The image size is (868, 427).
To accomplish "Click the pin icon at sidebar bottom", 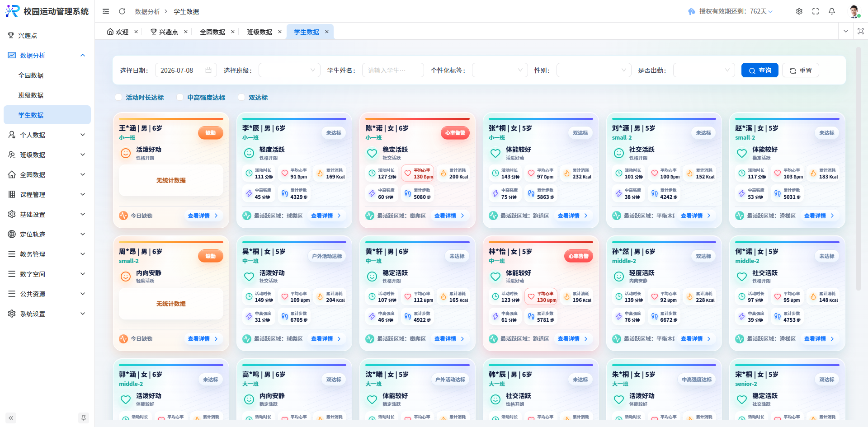I will (x=84, y=418).
